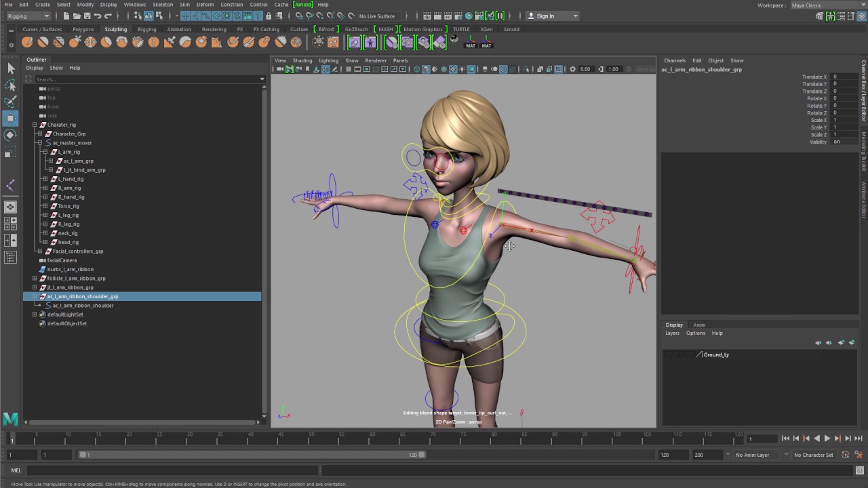
Task: Toggle Outliner panel layout button
Action: pyautogui.click(x=10, y=257)
